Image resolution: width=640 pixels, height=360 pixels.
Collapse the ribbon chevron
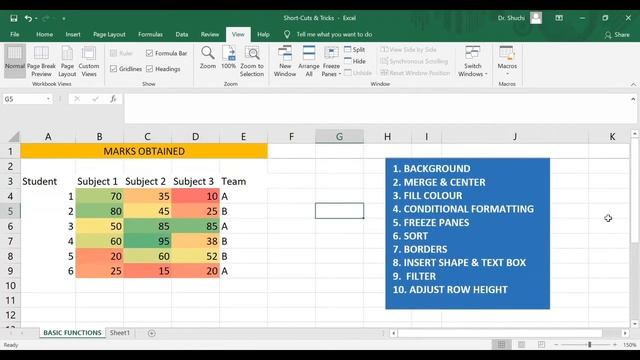(x=633, y=84)
